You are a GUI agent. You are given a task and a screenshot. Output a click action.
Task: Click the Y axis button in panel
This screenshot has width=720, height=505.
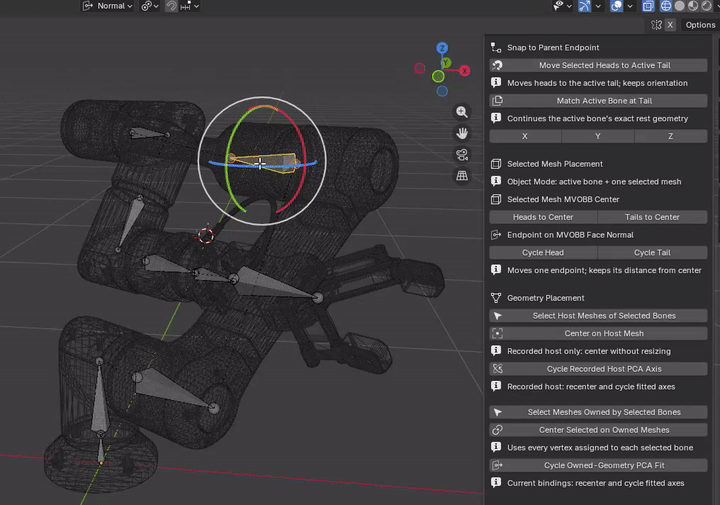click(597, 136)
